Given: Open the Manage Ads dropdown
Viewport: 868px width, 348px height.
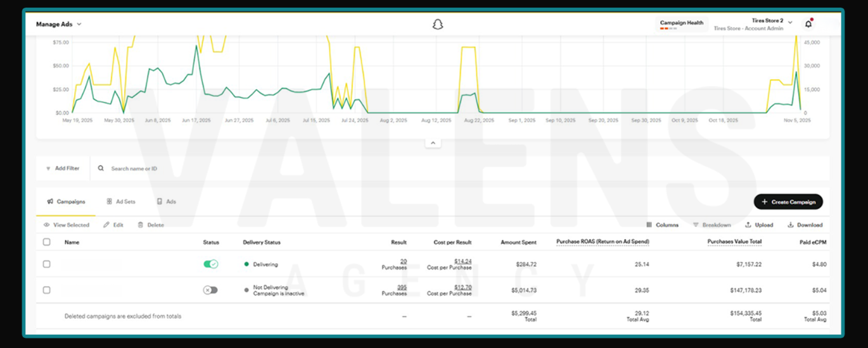Looking at the screenshot, I should [x=59, y=24].
